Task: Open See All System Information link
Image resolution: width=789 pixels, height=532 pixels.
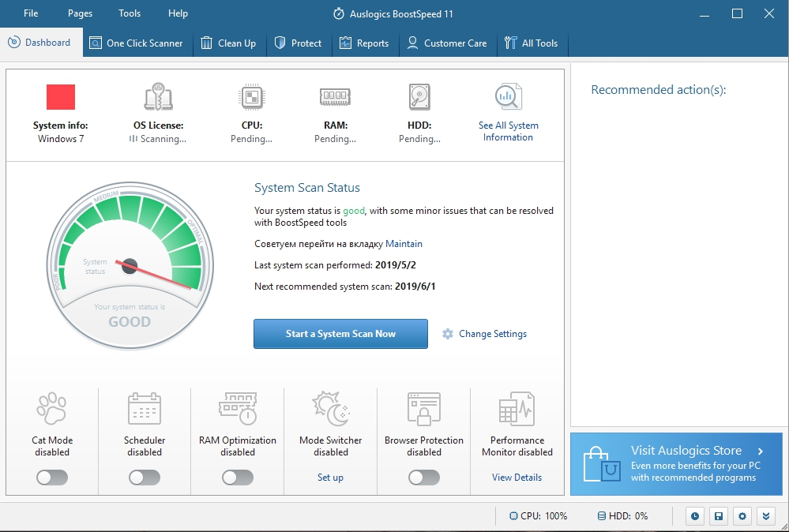Action: (508, 131)
